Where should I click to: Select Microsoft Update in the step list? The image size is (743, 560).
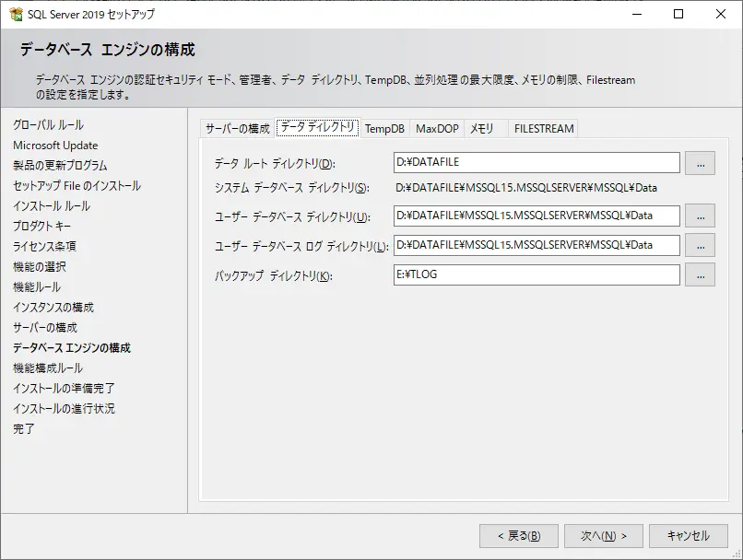55,146
